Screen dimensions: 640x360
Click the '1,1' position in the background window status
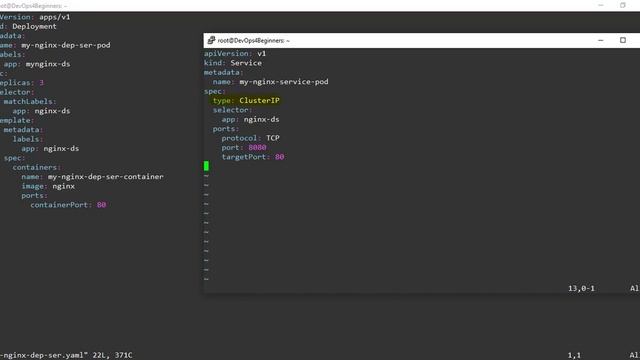click(x=574, y=356)
